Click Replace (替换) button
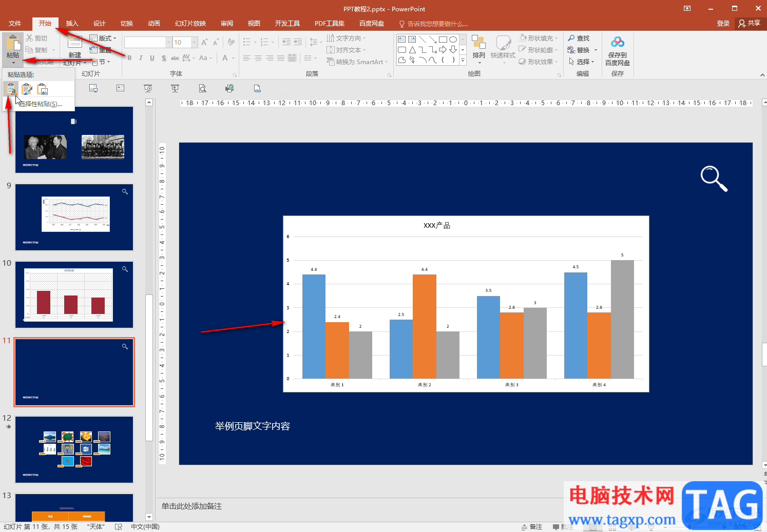Viewport: 767px width, 532px height. tap(579, 50)
